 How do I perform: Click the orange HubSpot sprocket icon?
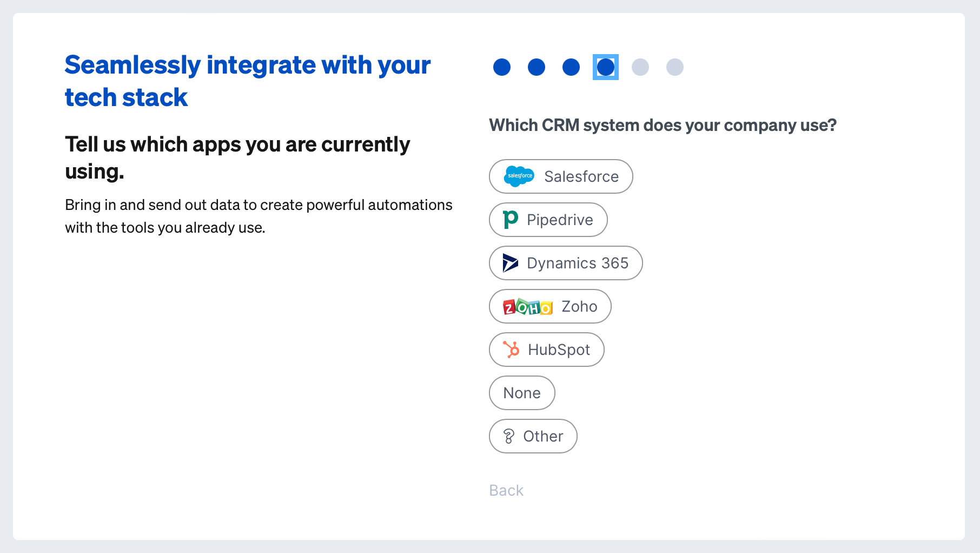[511, 350]
